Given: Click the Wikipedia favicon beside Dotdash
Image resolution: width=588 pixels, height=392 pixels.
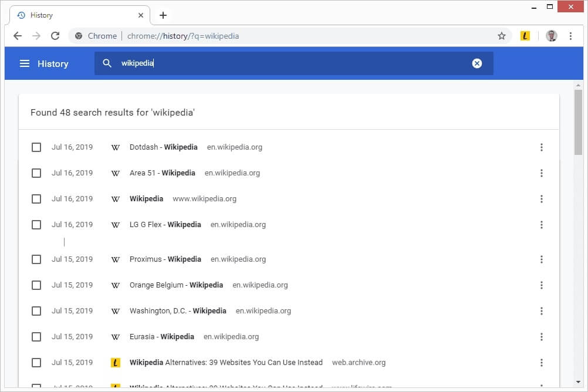Looking at the screenshot, I should click(116, 147).
